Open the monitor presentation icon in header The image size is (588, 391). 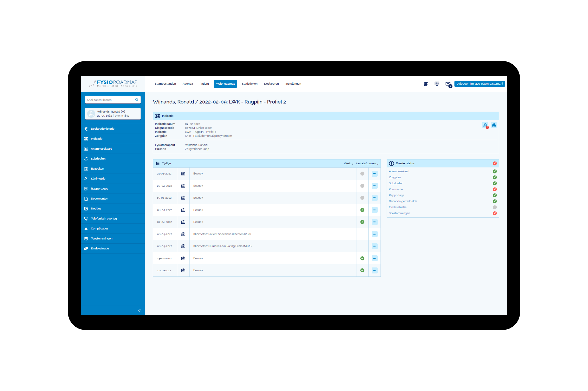point(437,84)
